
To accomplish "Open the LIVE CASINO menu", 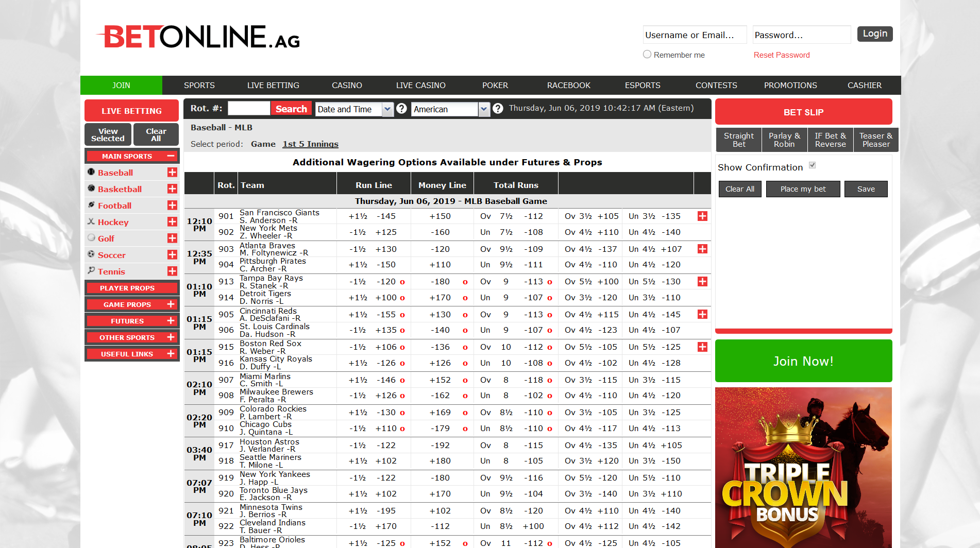I will (421, 85).
